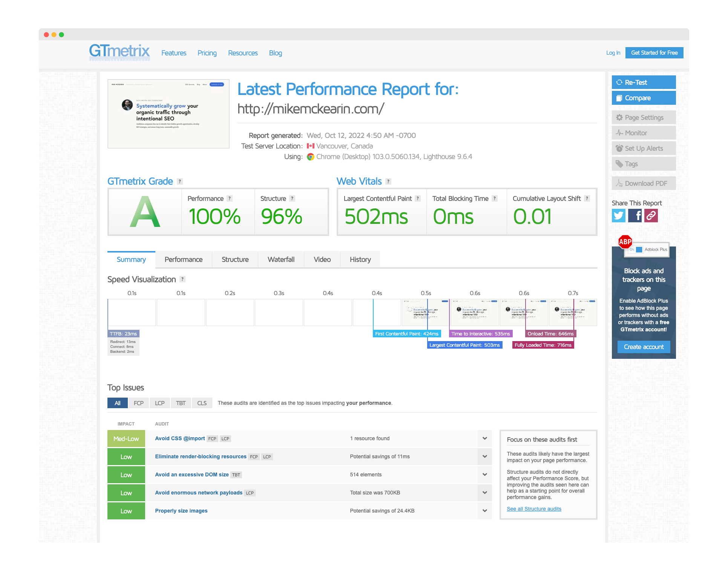Click the Re-Test button

644,82
